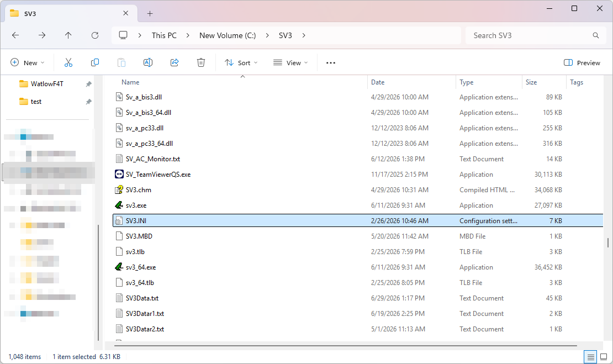Screen dimensions: 613x364
Task: Go up one folder level
Action: point(68,35)
